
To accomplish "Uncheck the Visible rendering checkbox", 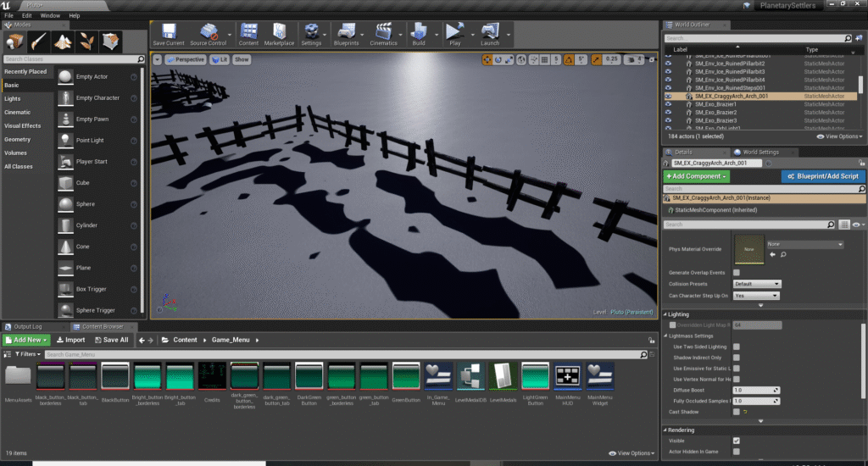I will tap(736, 441).
